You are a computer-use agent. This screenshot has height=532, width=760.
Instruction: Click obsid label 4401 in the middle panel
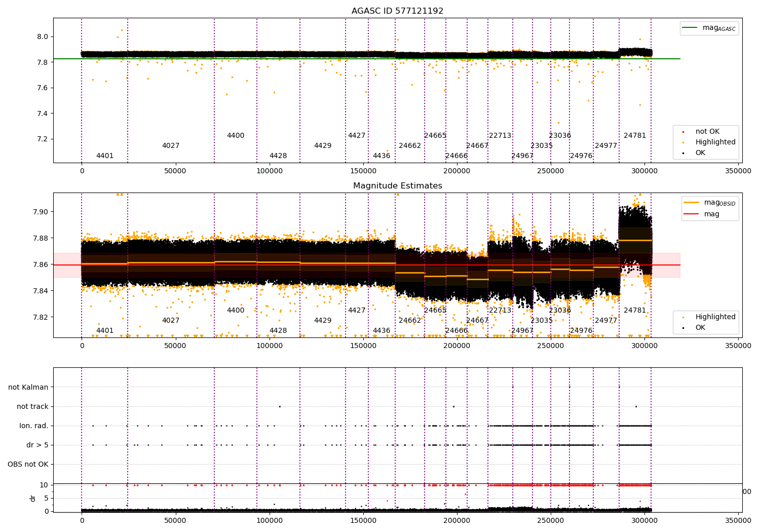[x=105, y=331]
